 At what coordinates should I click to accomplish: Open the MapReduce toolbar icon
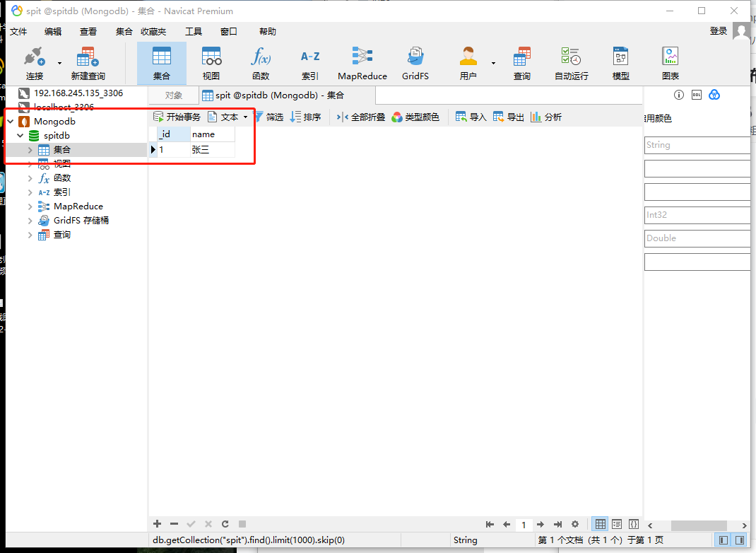[362, 63]
